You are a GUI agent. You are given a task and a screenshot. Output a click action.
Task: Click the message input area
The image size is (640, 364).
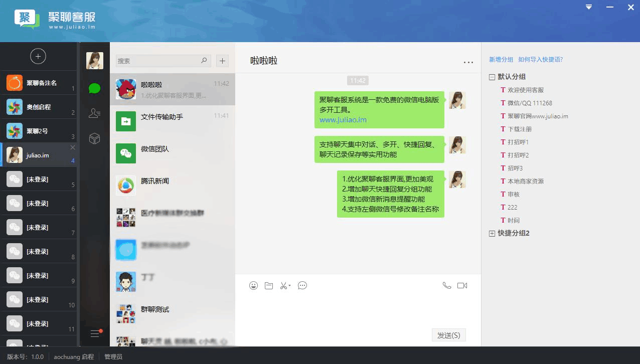(x=358, y=310)
